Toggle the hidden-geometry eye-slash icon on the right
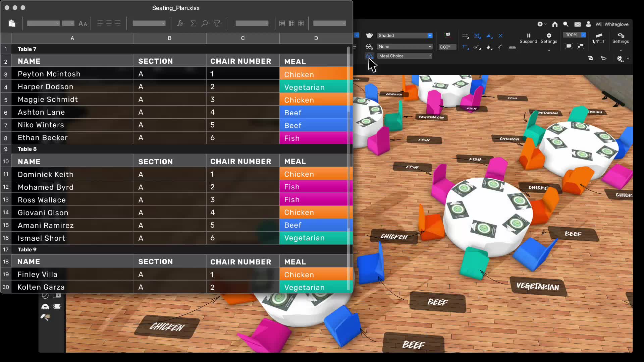This screenshot has width=644, height=362. [590, 58]
